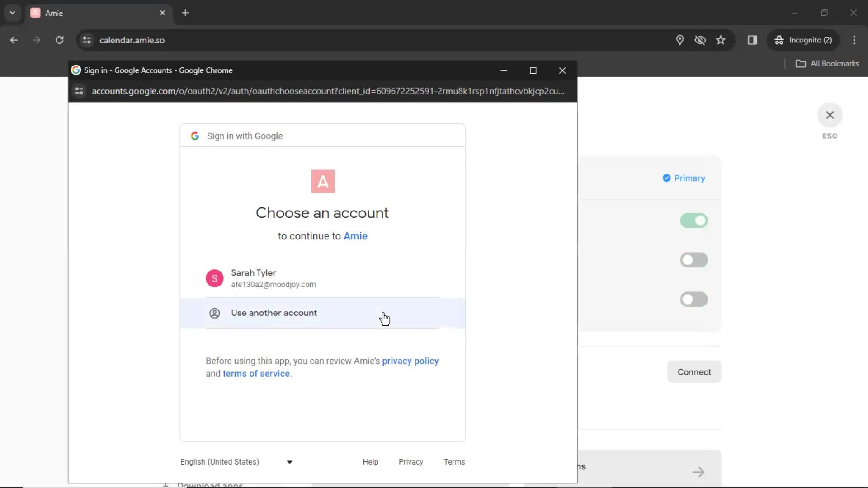Click the 'Use another account' user icon
This screenshot has height=488, width=868.
(214, 313)
